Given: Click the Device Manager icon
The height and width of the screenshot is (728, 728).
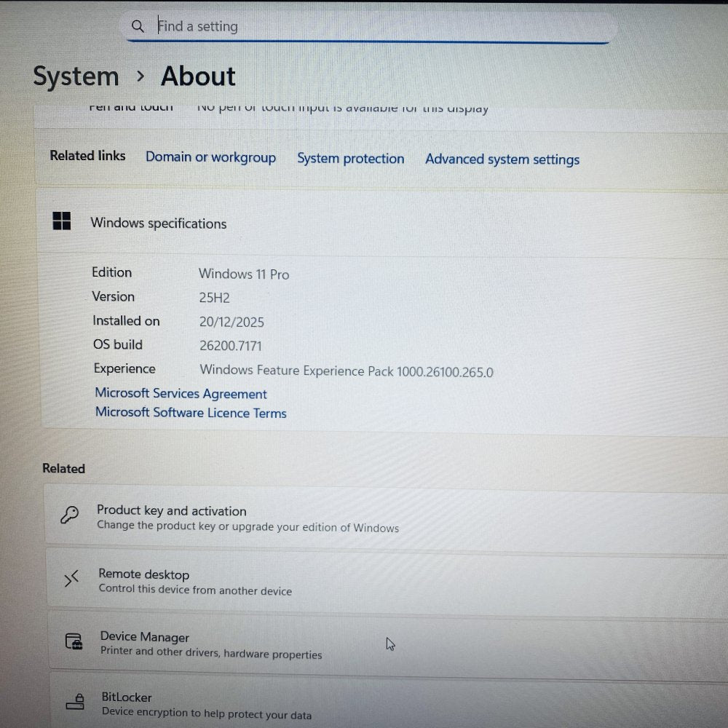Looking at the screenshot, I should click(74, 641).
